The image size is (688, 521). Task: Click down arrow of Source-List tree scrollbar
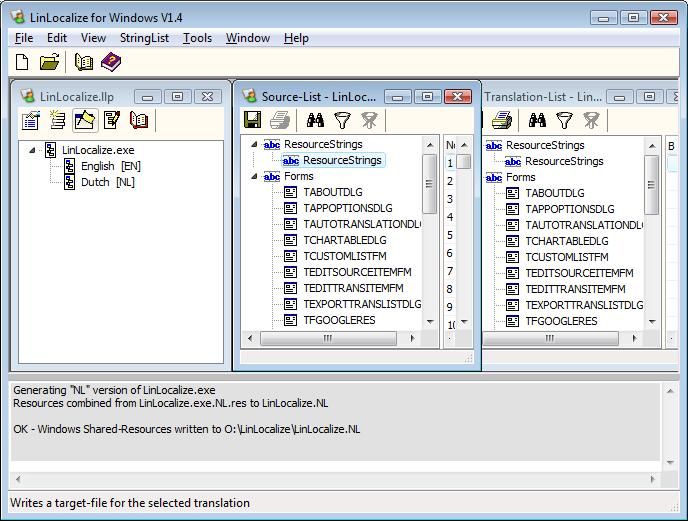point(430,322)
